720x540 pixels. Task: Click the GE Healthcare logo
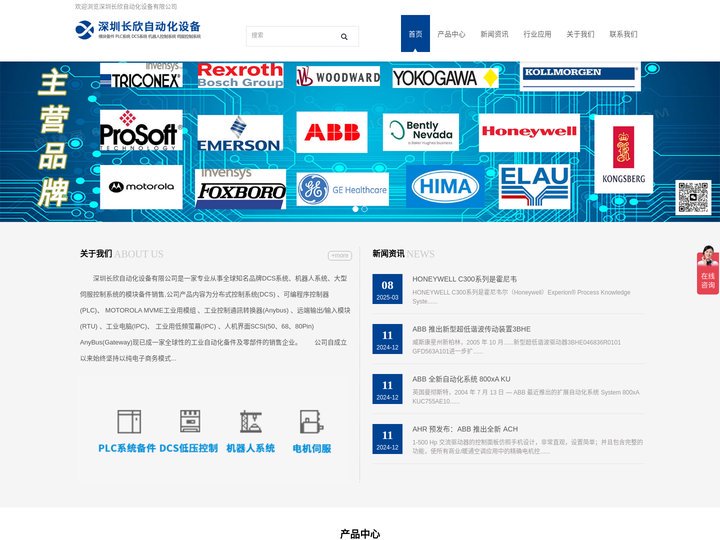343,189
